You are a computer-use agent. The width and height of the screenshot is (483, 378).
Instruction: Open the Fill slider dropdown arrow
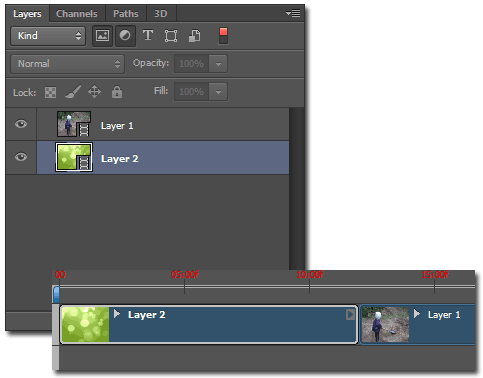(218, 92)
